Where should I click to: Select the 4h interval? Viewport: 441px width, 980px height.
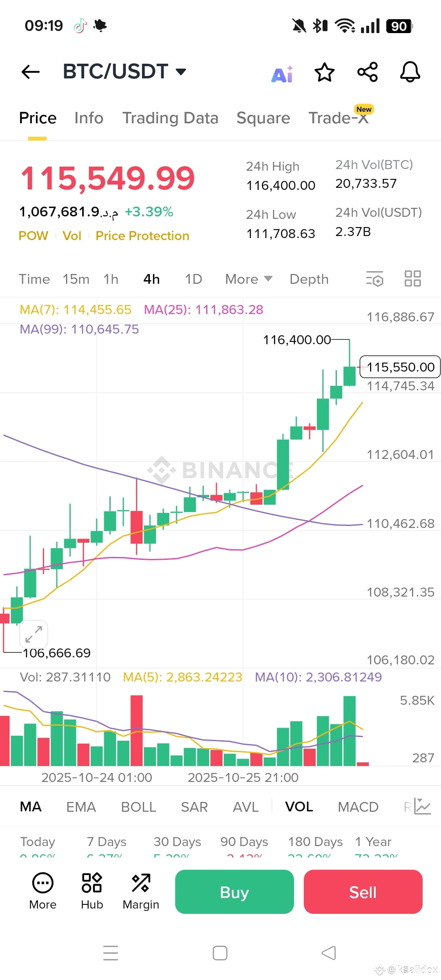(151, 279)
